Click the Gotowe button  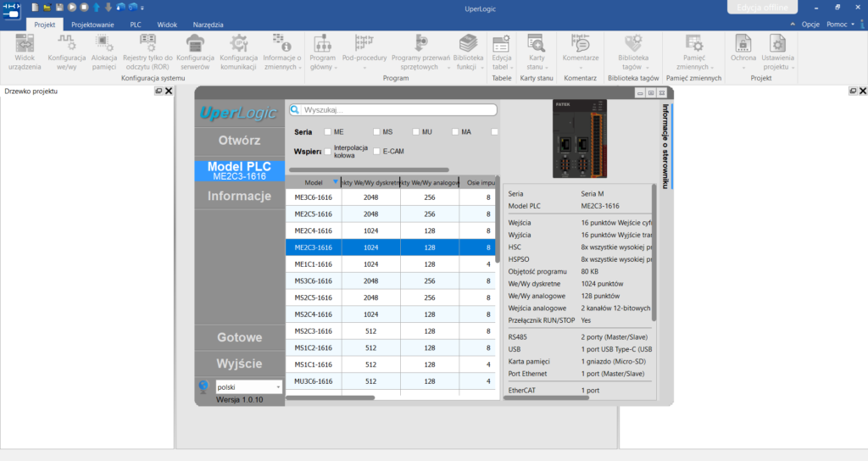[x=240, y=337]
